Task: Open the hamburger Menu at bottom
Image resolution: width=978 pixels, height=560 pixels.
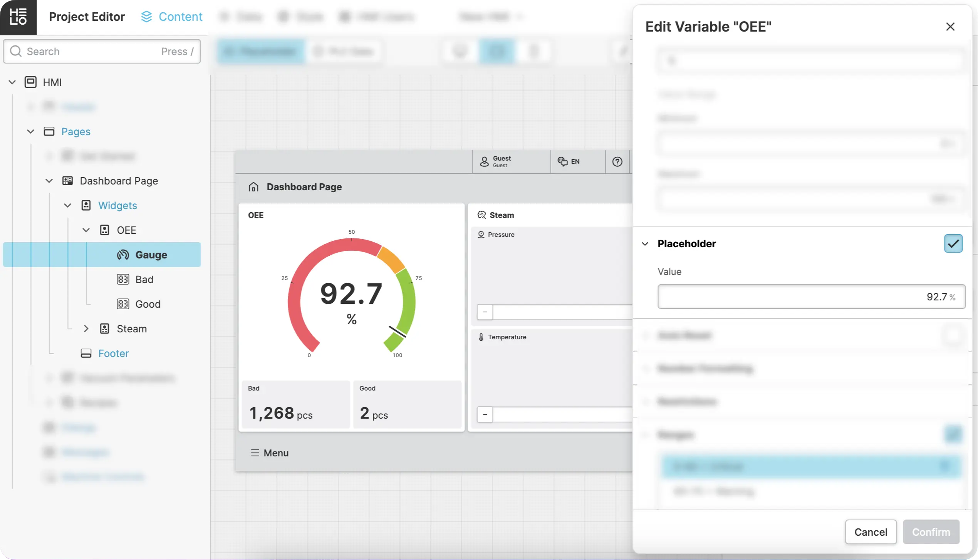Action: (269, 453)
